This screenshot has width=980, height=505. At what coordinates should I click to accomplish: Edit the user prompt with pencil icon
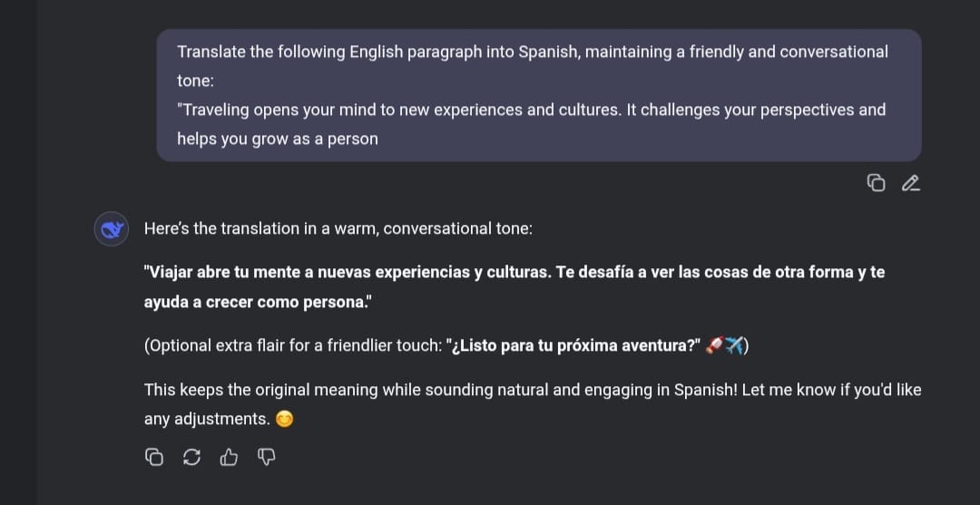(x=911, y=183)
